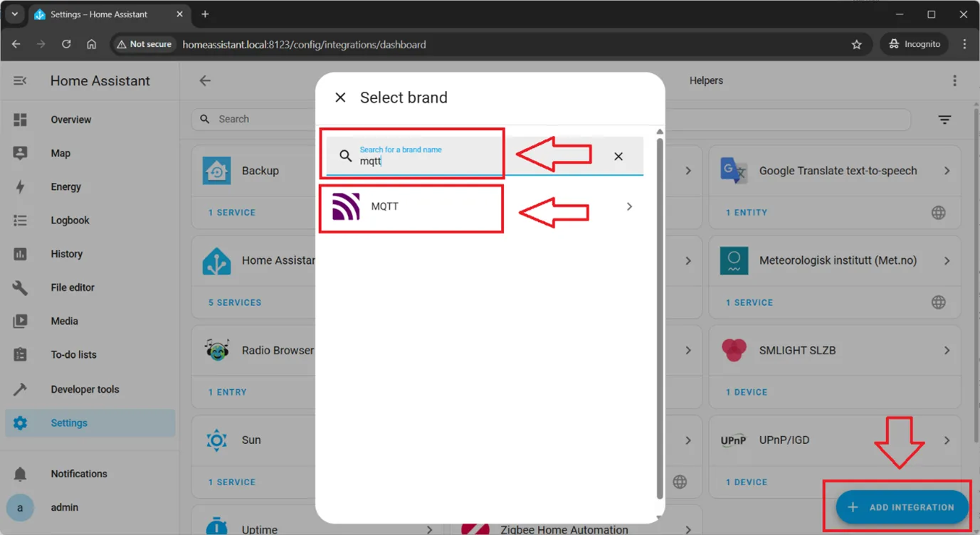This screenshot has height=535, width=980.
Task: Open Overview in the sidebar
Action: click(70, 120)
